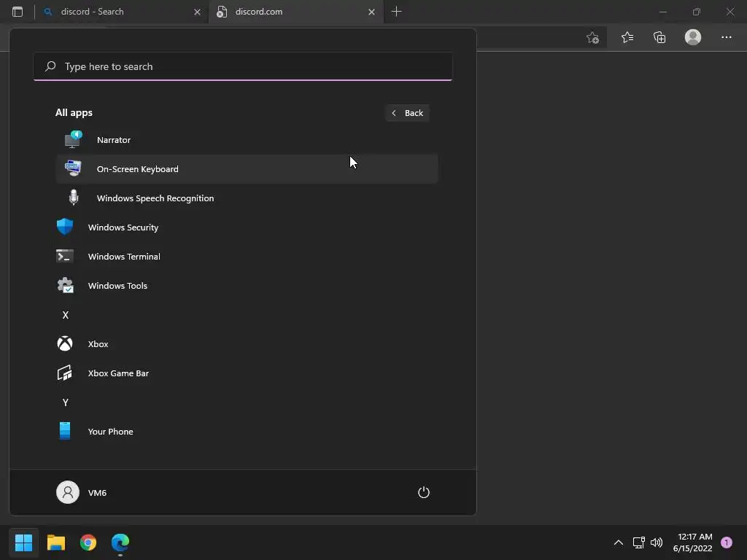
Task: Open the volume speaker icon in tray
Action: [x=657, y=542]
